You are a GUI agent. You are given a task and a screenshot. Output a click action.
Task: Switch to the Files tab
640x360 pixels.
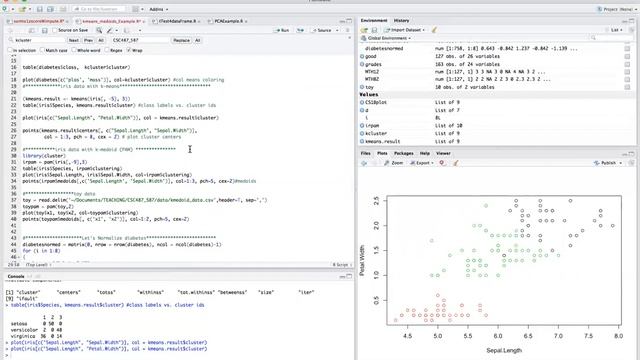click(366, 153)
